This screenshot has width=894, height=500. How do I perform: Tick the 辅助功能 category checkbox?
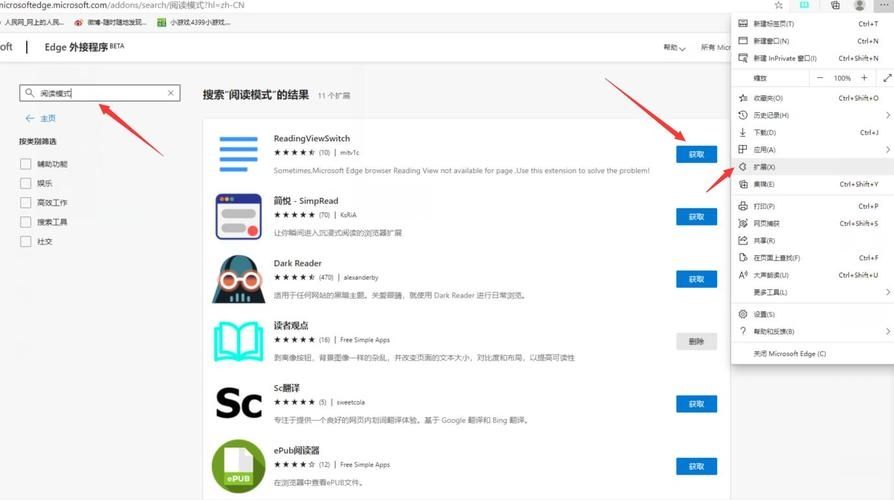tap(26, 164)
